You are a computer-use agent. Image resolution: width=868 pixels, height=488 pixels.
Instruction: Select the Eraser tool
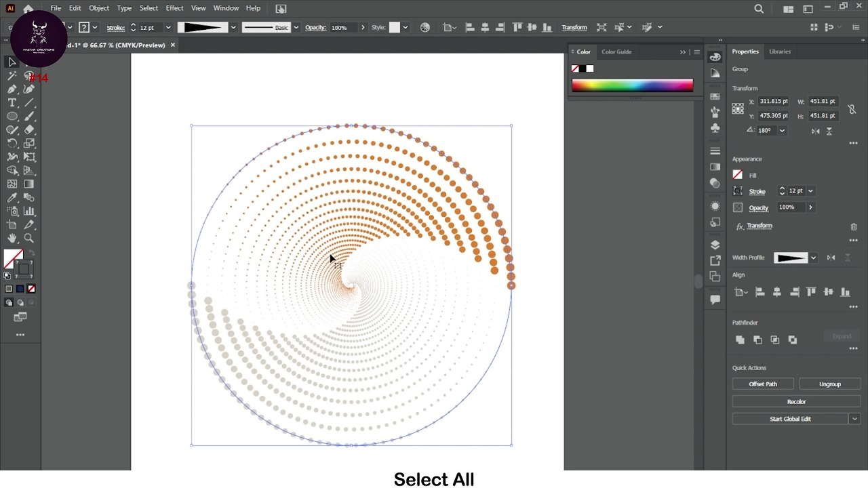click(29, 130)
